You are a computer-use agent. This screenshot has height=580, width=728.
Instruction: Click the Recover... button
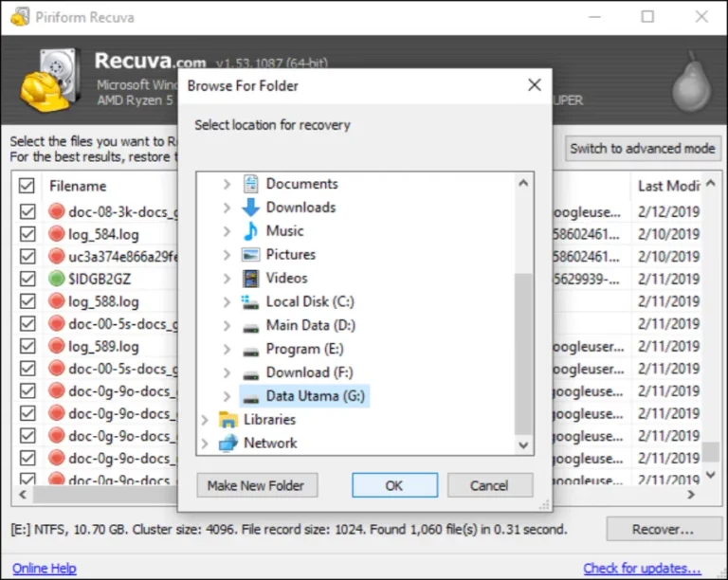[664, 529]
